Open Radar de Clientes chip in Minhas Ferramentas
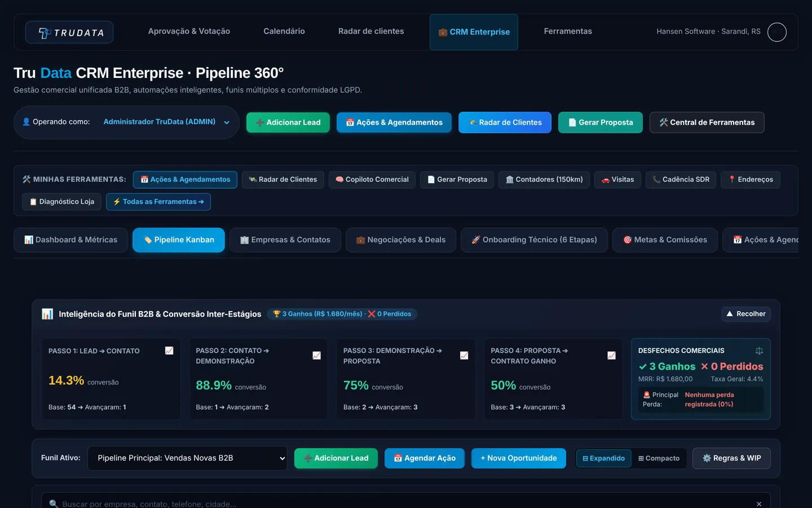The width and height of the screenshot is (812, 508). click(x=283, y=179)
